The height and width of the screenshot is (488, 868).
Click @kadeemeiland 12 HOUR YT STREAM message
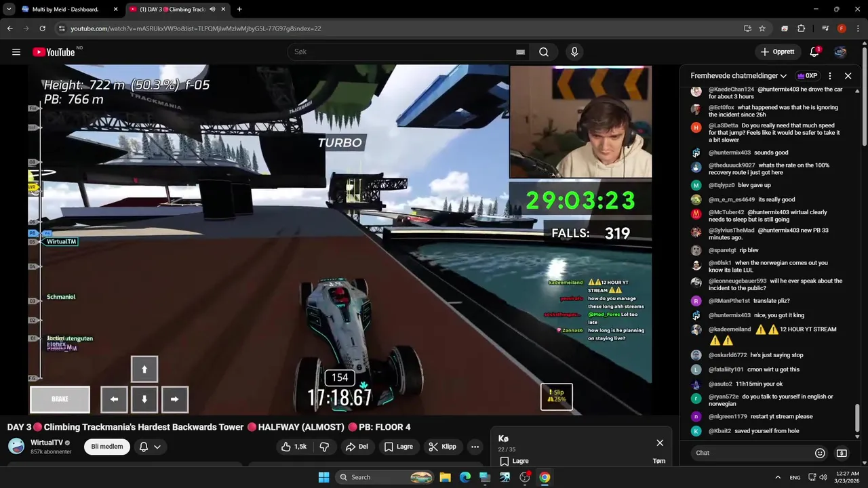tap(767, 335)
